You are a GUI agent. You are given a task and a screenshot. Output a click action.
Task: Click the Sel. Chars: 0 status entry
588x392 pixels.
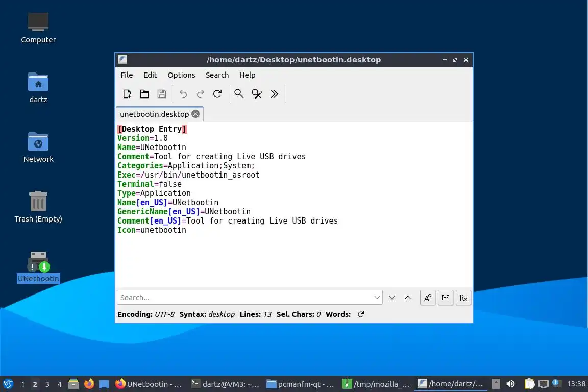coord(299,314)
